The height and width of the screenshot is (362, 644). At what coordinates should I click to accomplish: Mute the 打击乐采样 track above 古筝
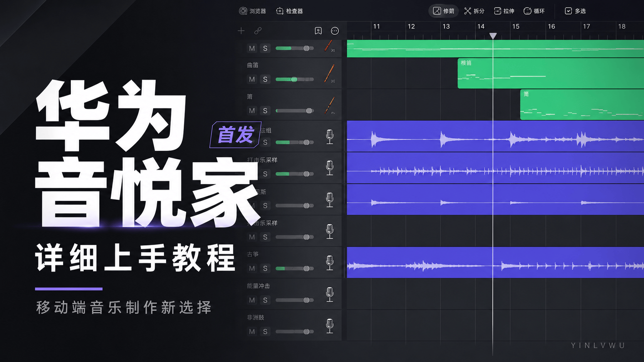click(x=252, y=237)
